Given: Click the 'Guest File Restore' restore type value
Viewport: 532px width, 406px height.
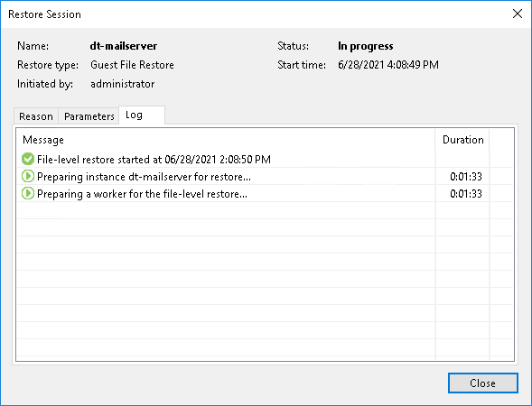Looking at the screenshot, I should [132, 65].
